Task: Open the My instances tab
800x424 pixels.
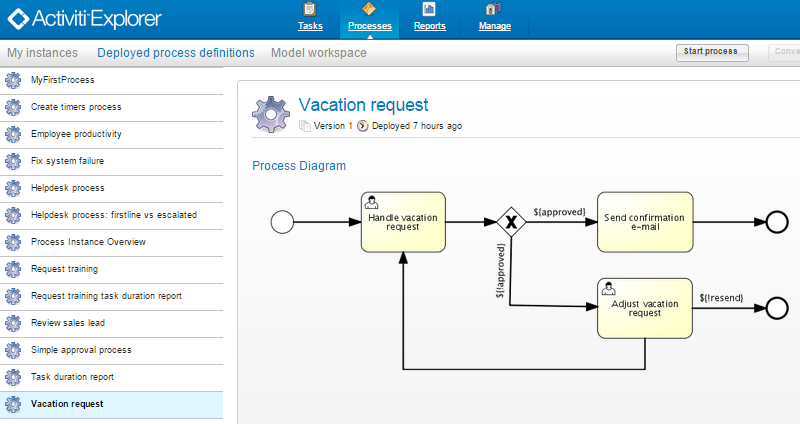Action: coord(43,53)
